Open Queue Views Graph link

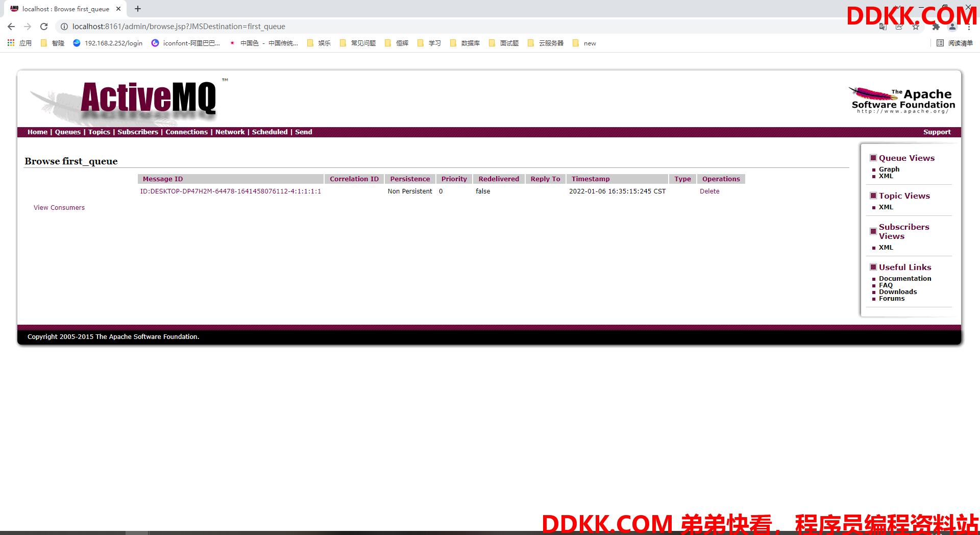tap(889, 169)
